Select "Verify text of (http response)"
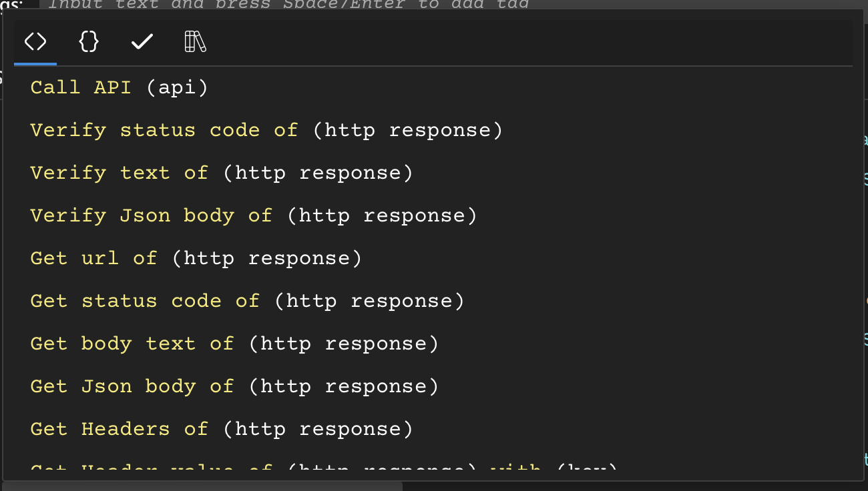This screenshot has height=491, width=868. click(220, 173)
